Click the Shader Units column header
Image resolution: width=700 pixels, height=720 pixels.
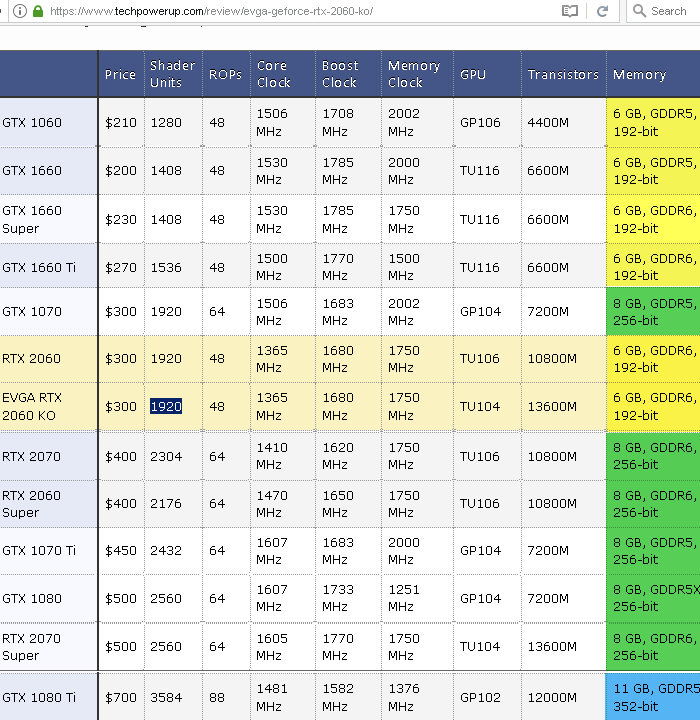(x=173, y=74)
